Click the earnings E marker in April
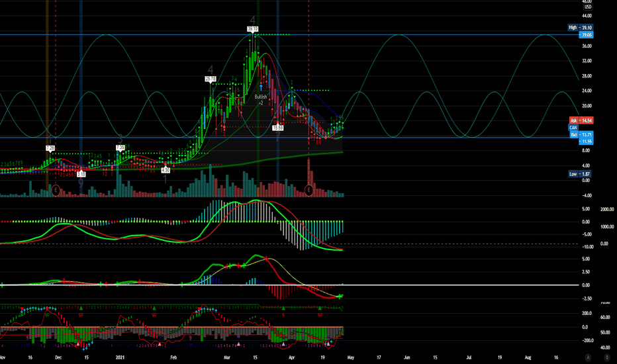The height and width of the screenshot is (364, 617). click(309, 191)
